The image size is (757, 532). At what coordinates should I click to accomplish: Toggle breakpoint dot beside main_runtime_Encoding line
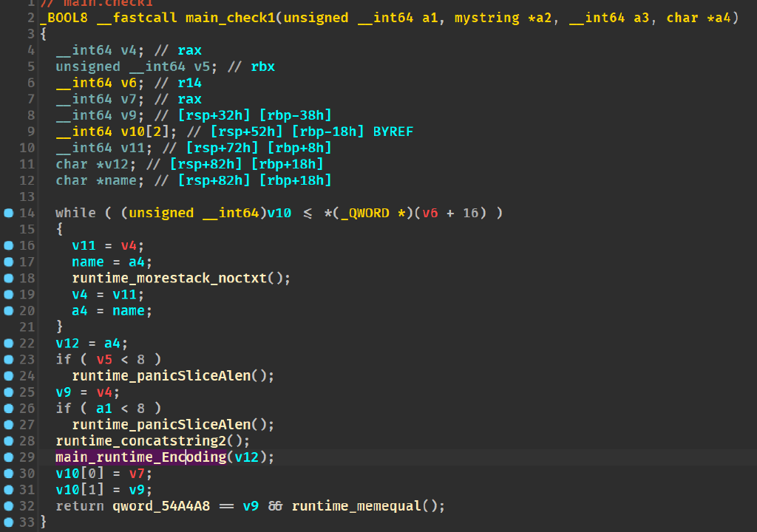click(x=9, y=457)
